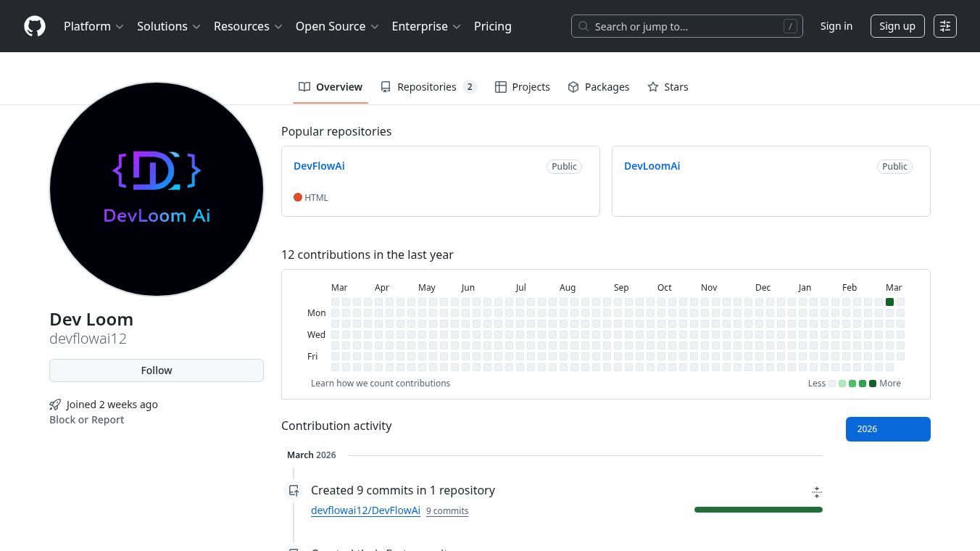Open the DevFlowAi repository link
The height and width of the screenshot is (551, 980).
(x=319, y=166)
